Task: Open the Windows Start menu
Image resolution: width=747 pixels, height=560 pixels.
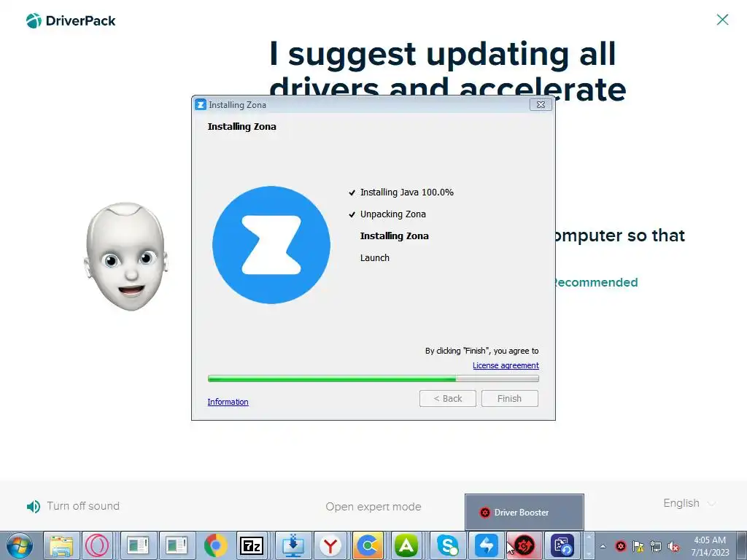Action: (x=20, y=545)
